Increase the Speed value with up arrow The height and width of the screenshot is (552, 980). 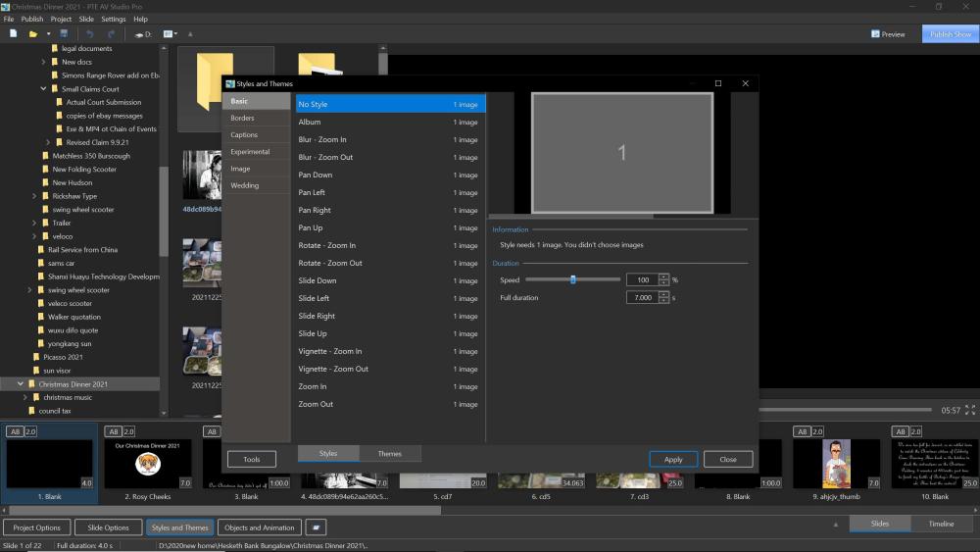tap(663, 276)
